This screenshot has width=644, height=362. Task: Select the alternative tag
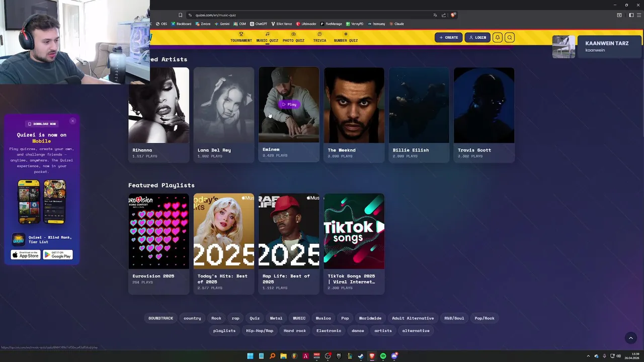coord(416,331)
